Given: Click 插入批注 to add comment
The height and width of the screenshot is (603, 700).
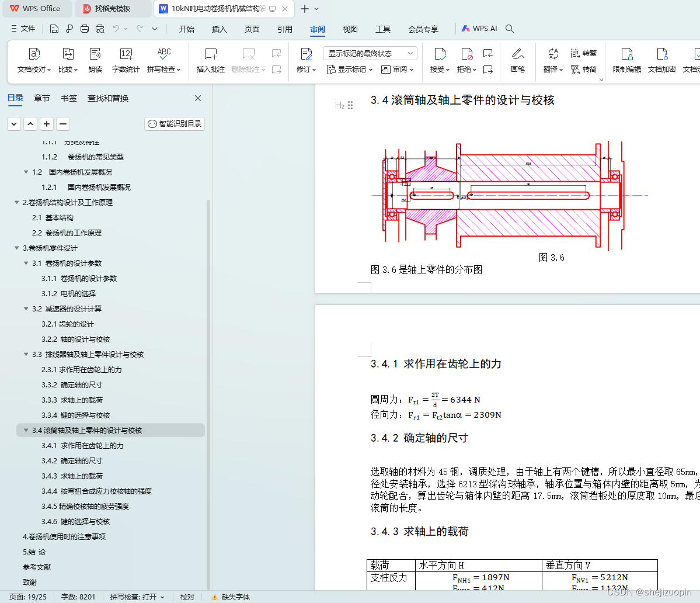Looking at the screenshot, I should click(211, 60).
